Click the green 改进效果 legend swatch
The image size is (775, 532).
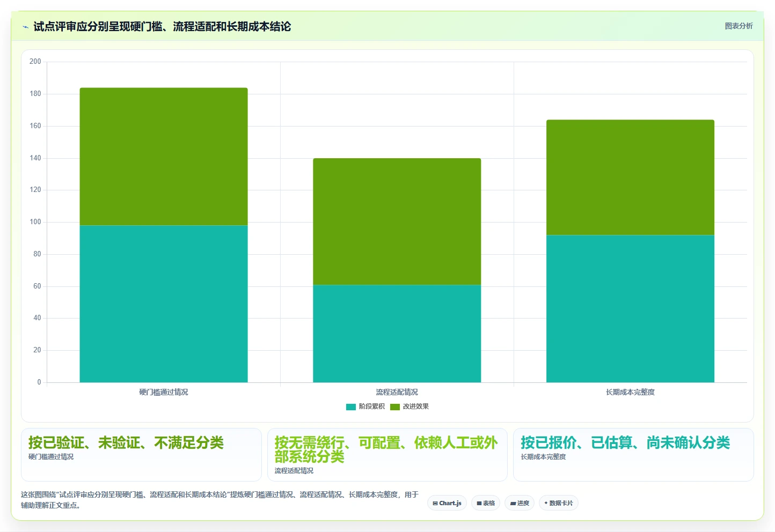pos(395,407)
